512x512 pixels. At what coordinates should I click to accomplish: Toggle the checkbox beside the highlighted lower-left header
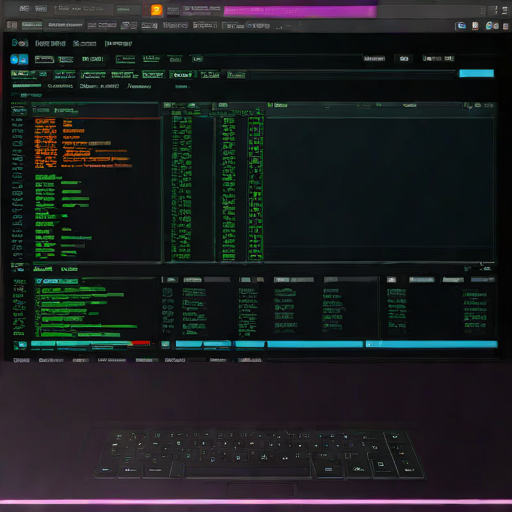39,281
